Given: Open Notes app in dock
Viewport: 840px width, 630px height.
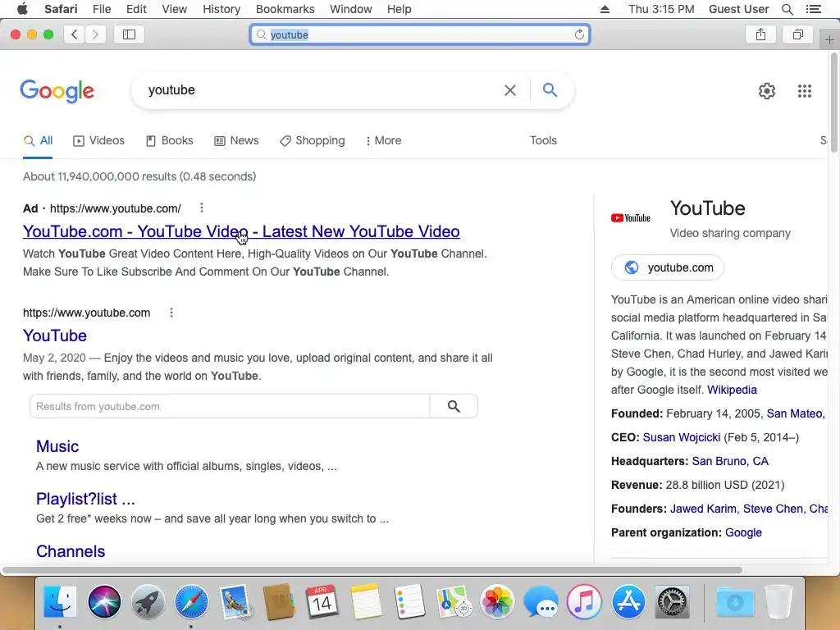Looking at the screenshot, I should [x=366, y=601].
